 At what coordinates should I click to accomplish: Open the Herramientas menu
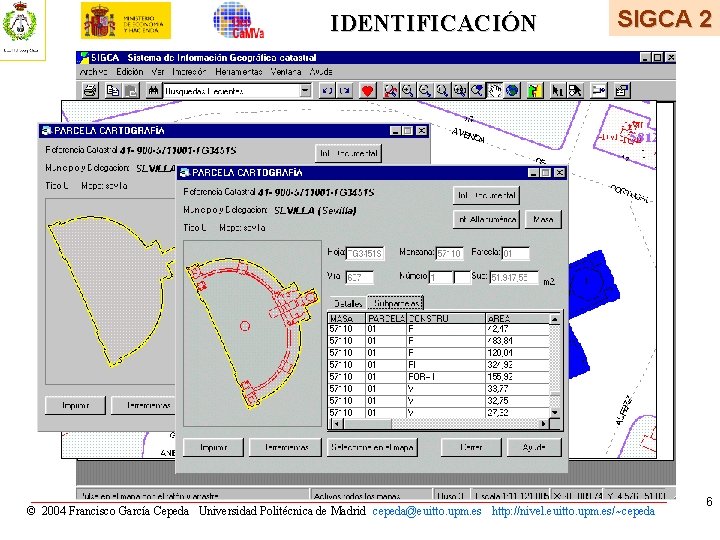[238, 72]
